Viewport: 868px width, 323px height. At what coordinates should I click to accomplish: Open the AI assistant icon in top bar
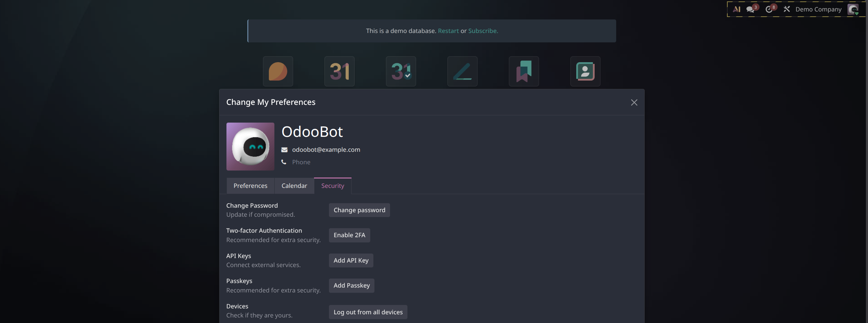[x=736, y=9]
